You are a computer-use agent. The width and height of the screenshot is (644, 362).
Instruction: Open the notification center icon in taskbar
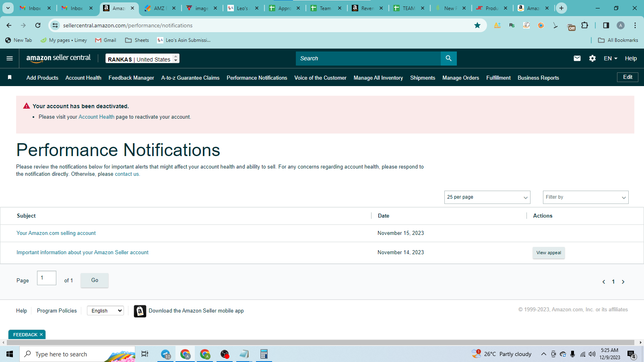[x=632, y=354]
